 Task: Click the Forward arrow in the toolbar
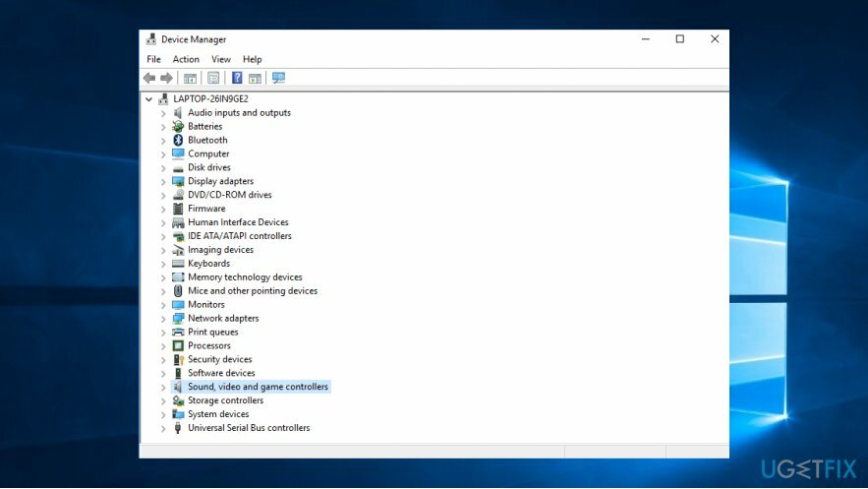point(166,78)
